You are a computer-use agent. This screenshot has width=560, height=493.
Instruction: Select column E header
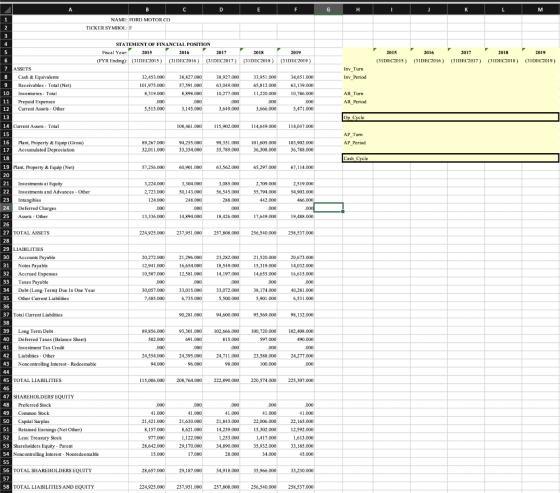259,9
